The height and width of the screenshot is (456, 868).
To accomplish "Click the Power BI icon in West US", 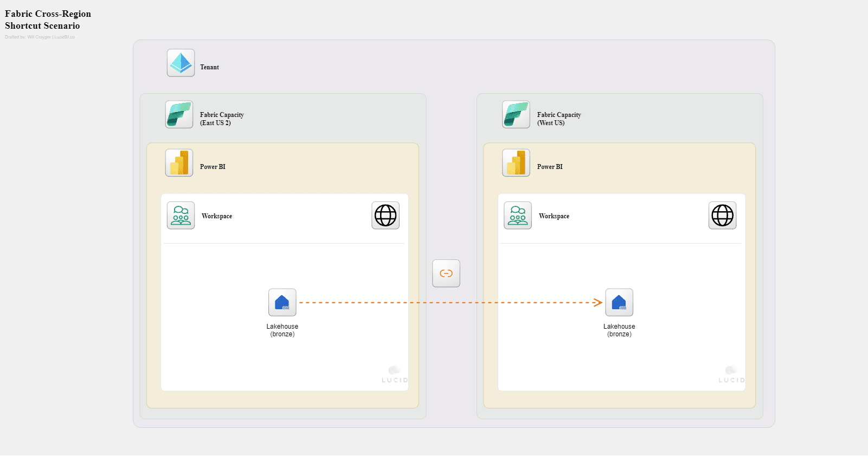I will tap(516, 163).
